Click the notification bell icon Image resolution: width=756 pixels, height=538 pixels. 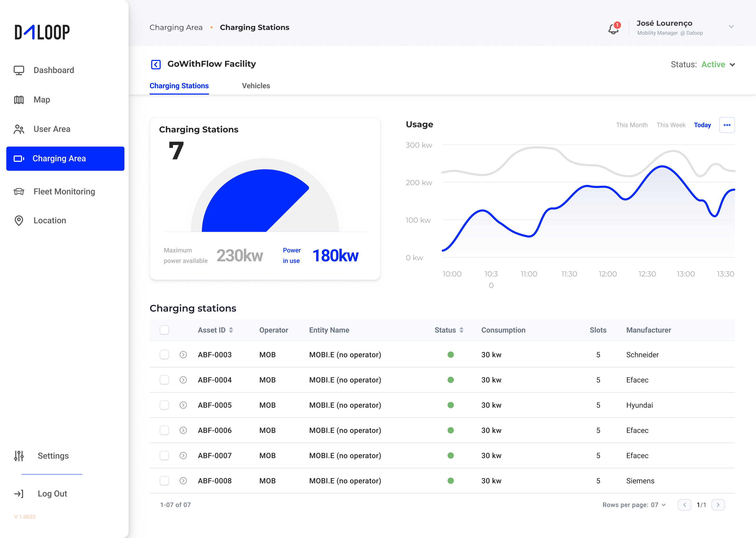613,29
